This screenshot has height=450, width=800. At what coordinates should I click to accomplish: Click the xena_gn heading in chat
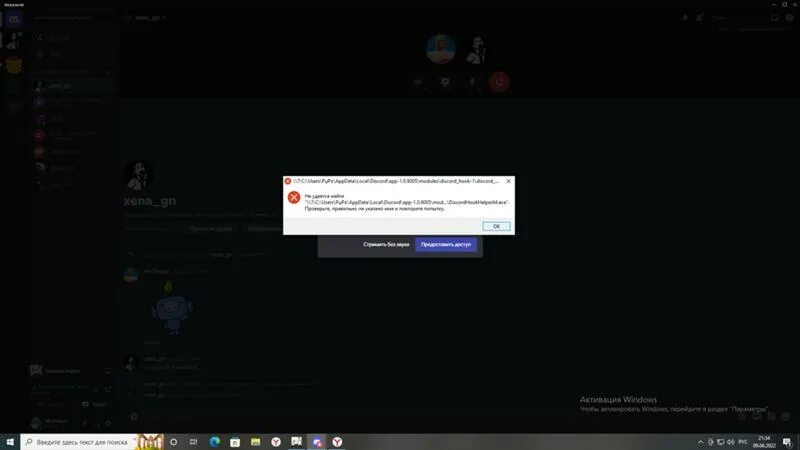pyautogui.click(x=149, y=201)
